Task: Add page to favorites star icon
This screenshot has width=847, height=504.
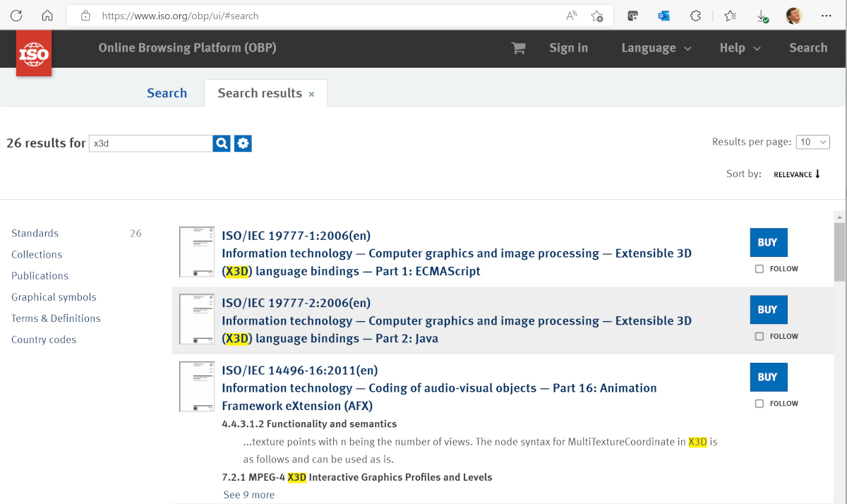Action: (x=597, y=16)
